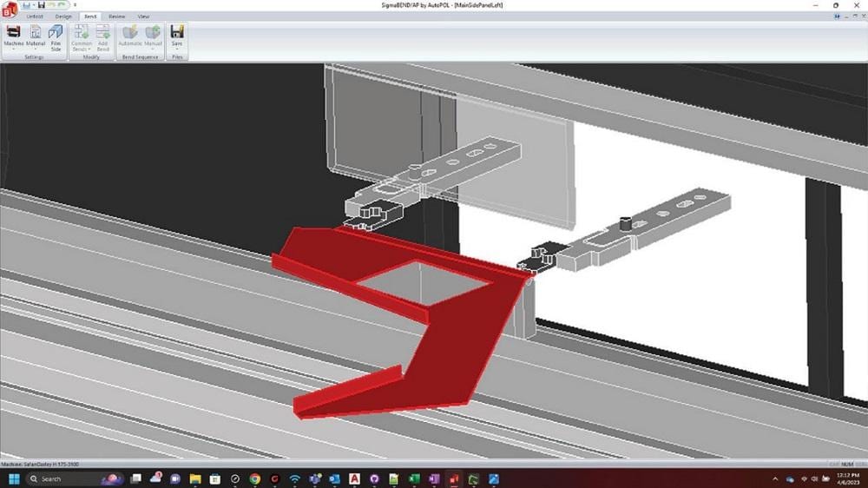Click the Add Bend icon
This screenshot has height=488, width=868.
[x=103, y=37]
